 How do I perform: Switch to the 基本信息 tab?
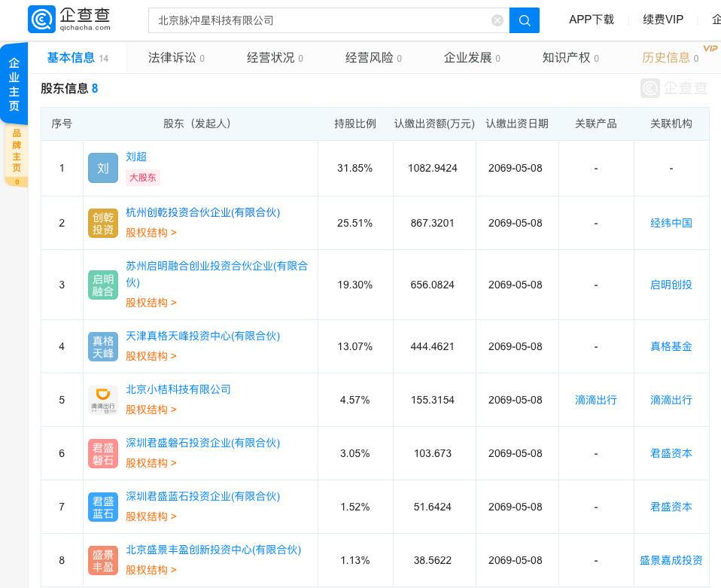click(x=78, y=58)
